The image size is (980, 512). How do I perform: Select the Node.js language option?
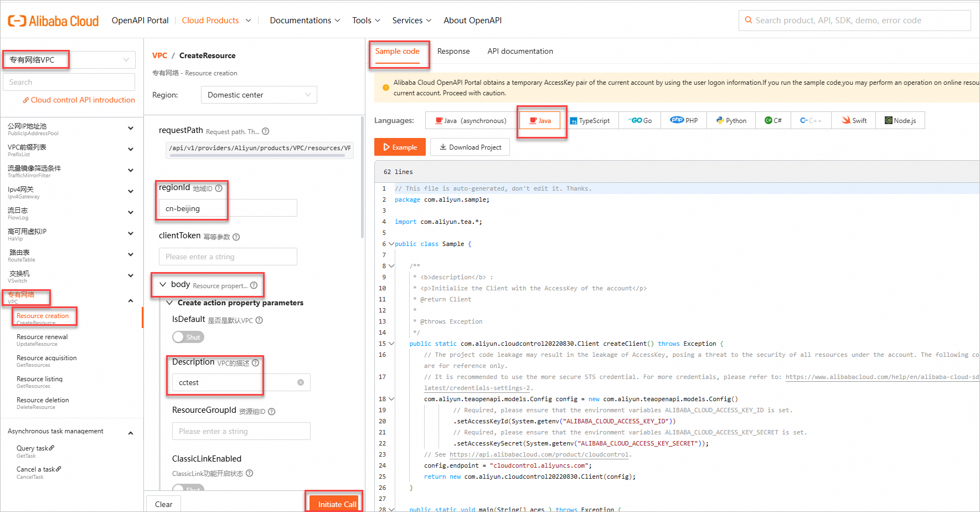pos(900,120)
